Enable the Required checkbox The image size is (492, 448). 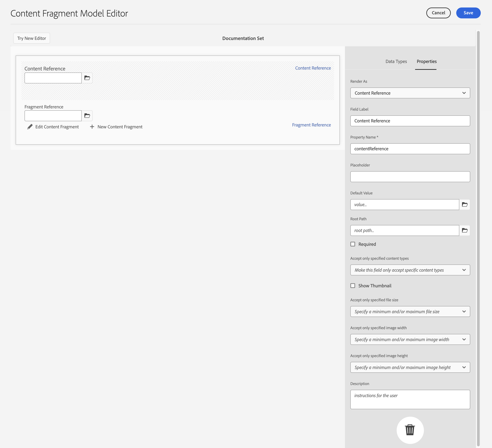tap(353, 244)
